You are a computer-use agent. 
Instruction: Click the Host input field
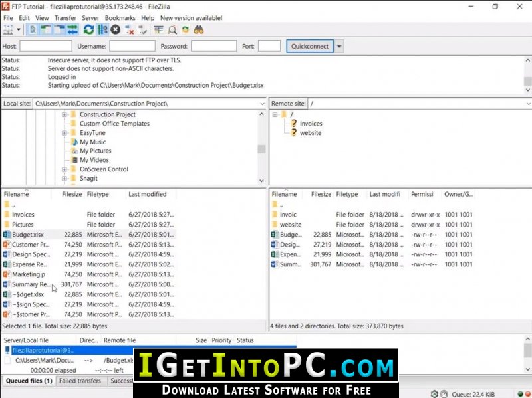[46, 46]
